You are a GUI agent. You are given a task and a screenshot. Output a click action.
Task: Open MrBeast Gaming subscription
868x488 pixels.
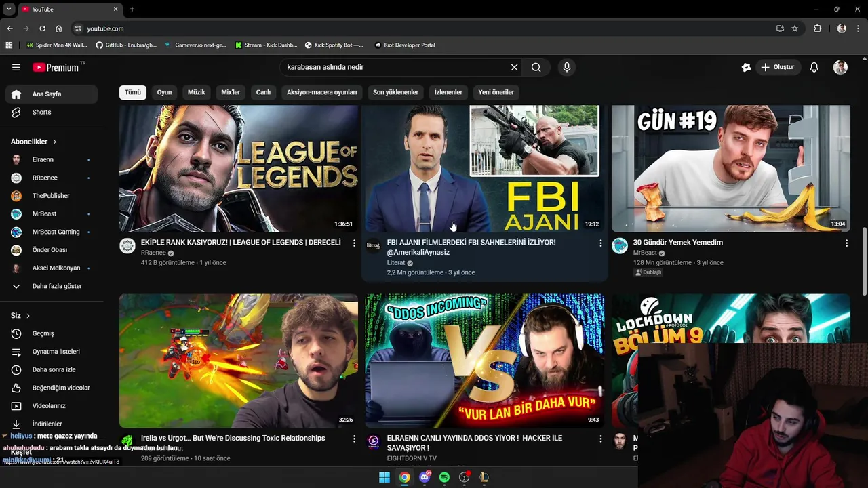coord(52,232)
